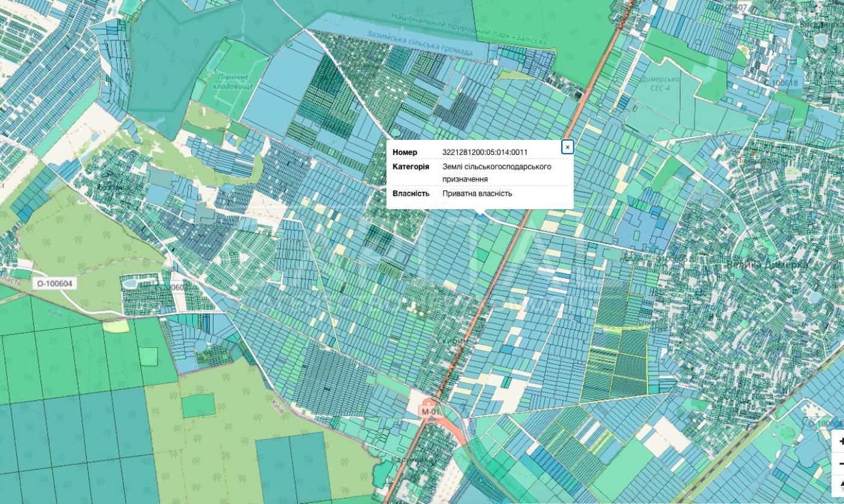Click the Приватна власність value
844x504 pixels.
coord(477,194)
